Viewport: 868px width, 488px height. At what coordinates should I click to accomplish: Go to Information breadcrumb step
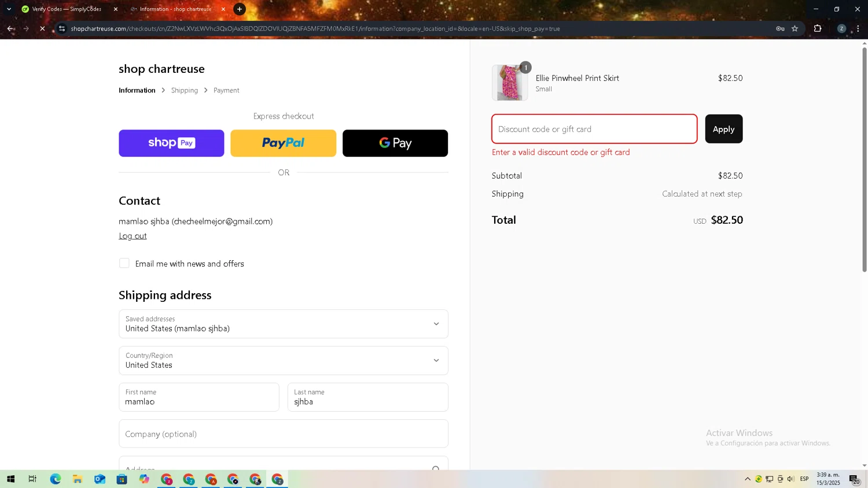[x=137, y=90]
